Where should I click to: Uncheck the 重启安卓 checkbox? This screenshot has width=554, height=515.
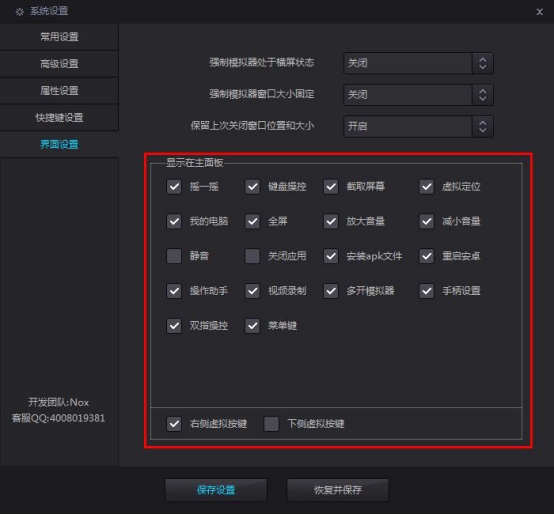point(426,256)
